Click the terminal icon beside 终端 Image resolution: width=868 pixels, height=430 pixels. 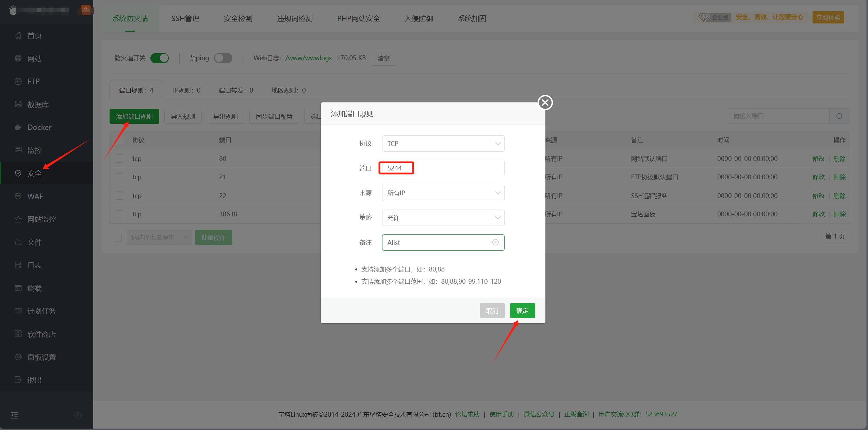click(18, 288)
